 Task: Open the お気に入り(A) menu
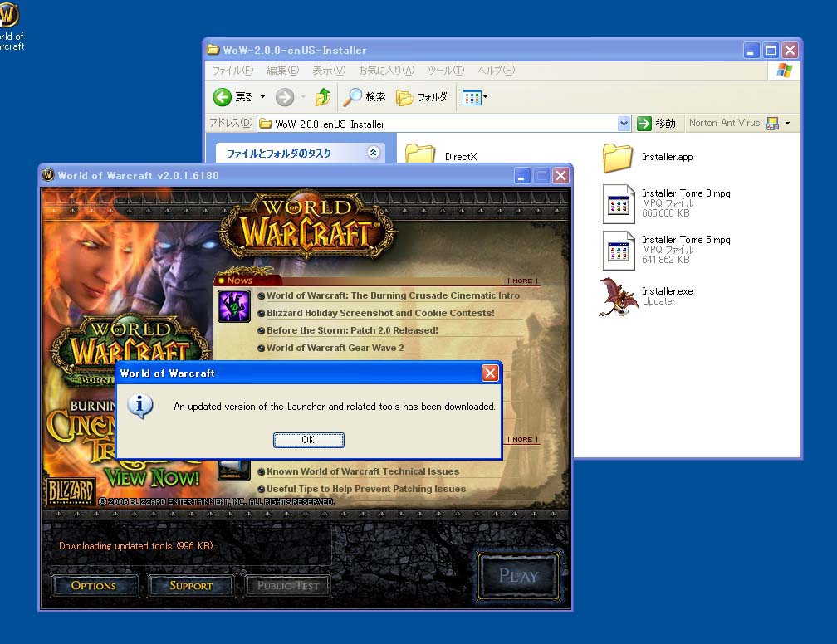point(386,71)
